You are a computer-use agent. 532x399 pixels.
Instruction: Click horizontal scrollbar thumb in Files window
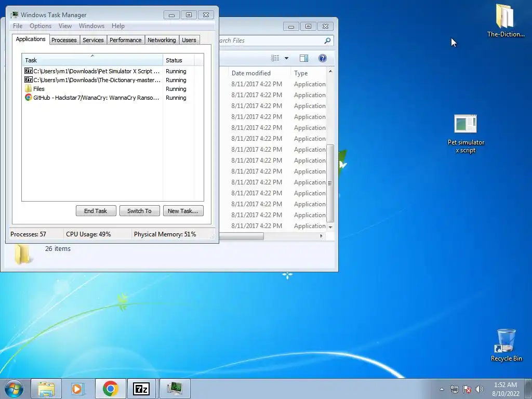coord(241,236)
